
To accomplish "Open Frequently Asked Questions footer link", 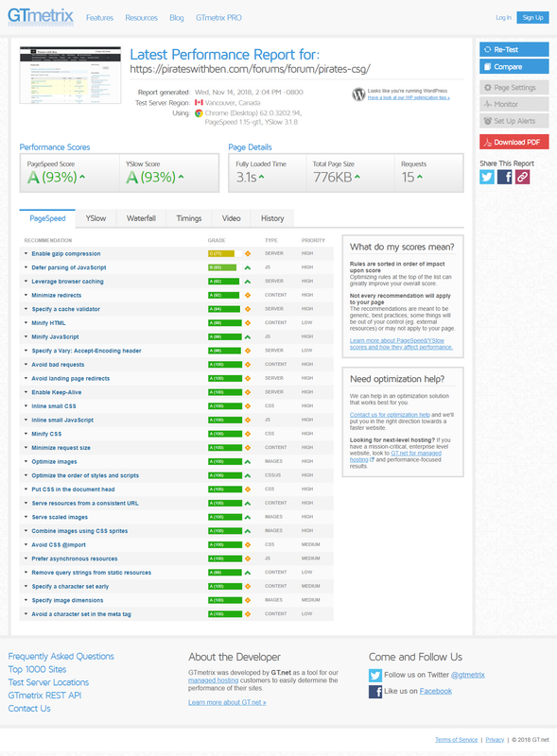I will tap(61, 657).
